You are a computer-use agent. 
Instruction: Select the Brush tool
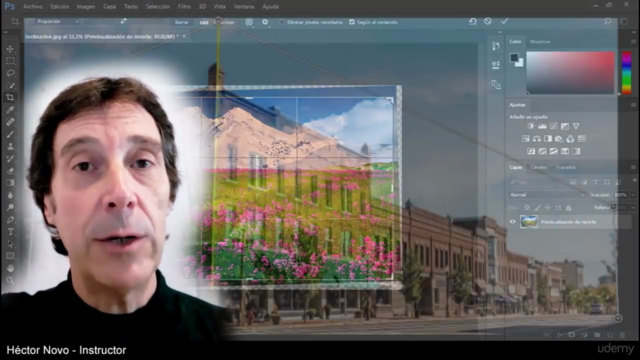[x=10, y=134]
